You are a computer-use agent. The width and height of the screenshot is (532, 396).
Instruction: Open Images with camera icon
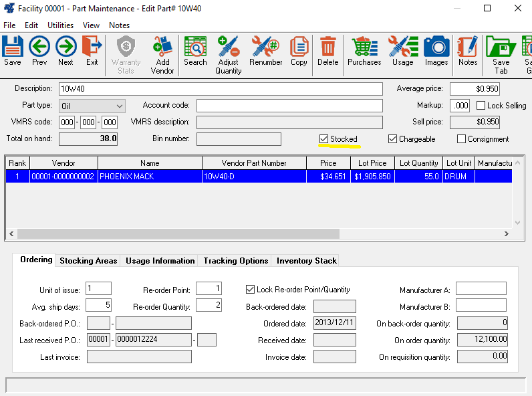tap(436, 51)
